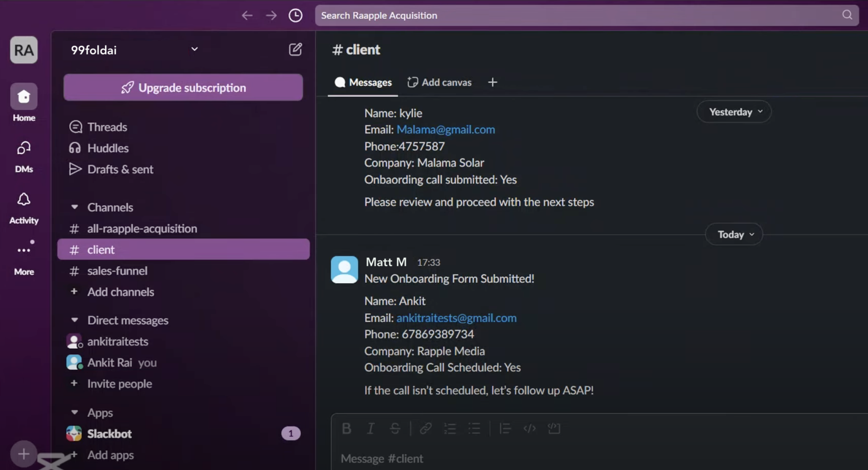Screen dimensions: 868x470
Task: Click 'Phone: 67869389734' text
Action: click(x=419, y=334)
